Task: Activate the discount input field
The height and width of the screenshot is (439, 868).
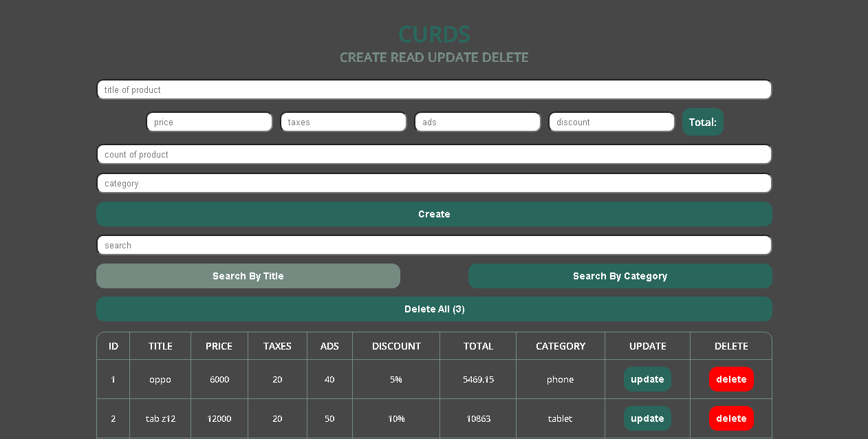Action: coord(611,122)
